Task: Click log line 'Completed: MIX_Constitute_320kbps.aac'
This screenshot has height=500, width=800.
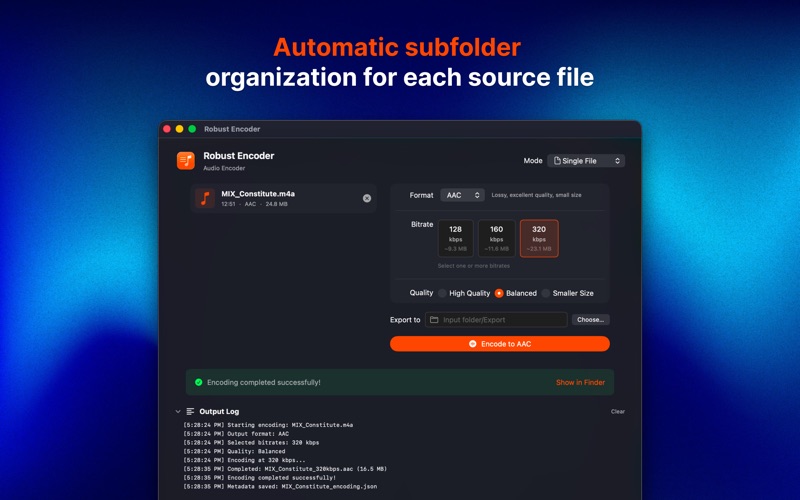Action: coord(285,469)
